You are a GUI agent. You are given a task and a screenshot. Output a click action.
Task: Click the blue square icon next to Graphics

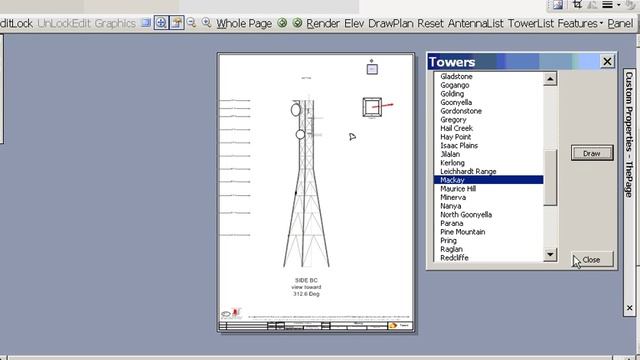(146, 23)
